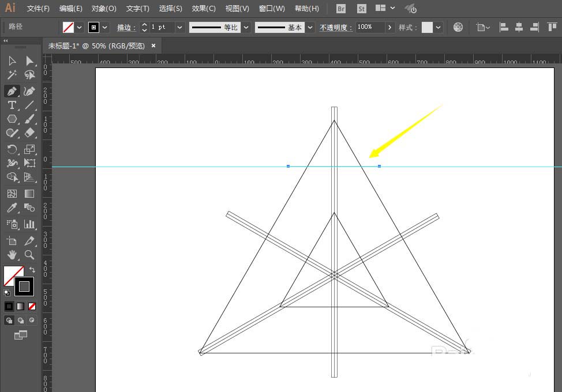Viewport: 562px width, 392px height.
Task: Open the 文件(F) menu
Action: 38,9
